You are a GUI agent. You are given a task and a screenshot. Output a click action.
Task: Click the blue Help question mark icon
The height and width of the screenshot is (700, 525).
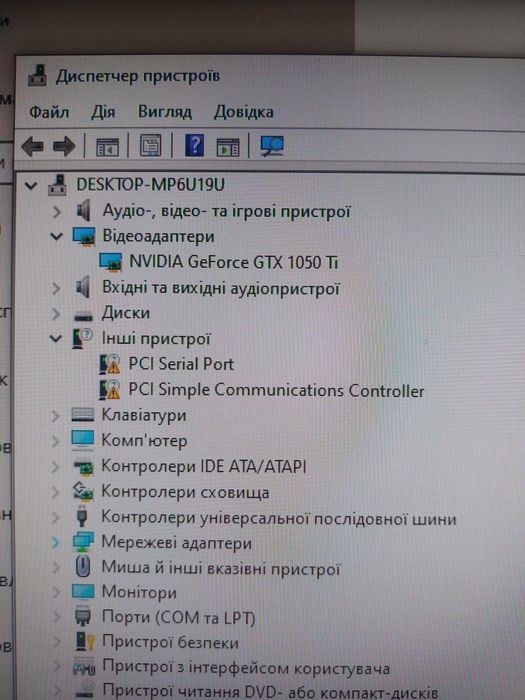point(194,145)
